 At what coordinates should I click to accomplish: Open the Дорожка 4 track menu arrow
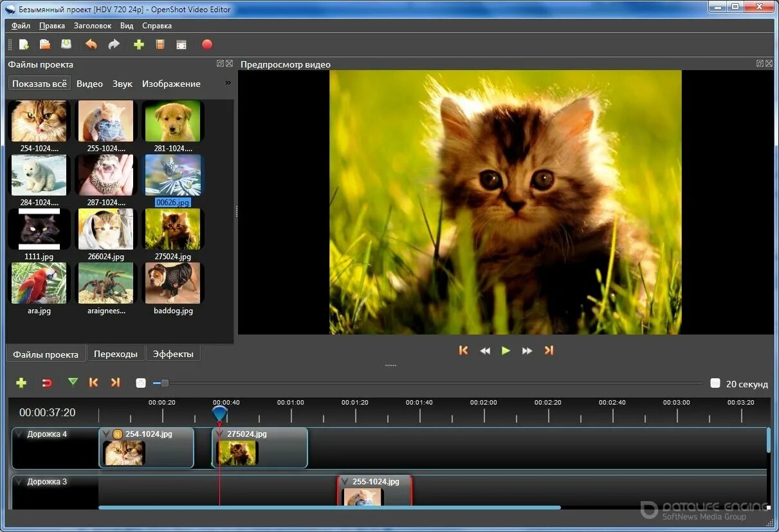[x=19, y=434]
